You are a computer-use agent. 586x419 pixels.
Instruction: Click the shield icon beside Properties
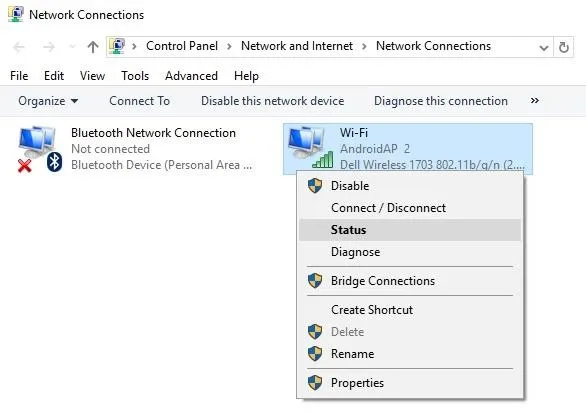point(315,383)
